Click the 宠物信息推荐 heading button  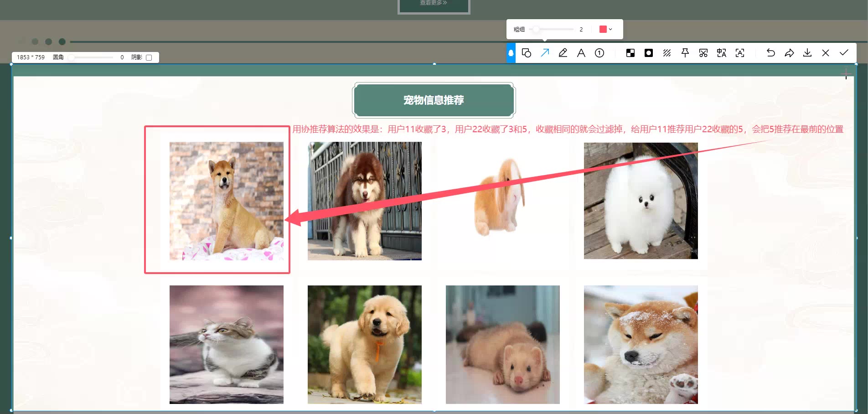pos(434,100)
